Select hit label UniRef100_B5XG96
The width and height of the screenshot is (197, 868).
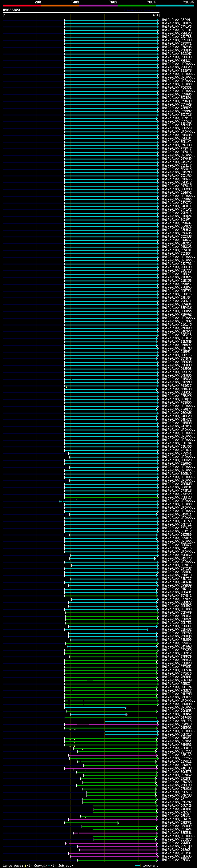pyautogui.click(x=177, y=94)
